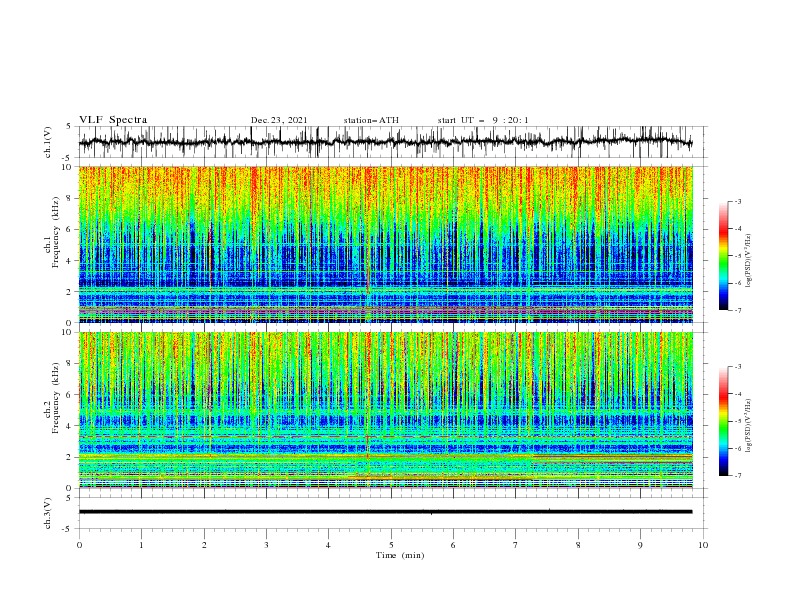Screen dimensions: 792x612
Task: Click the ch.3 waveform trace panel
Action: tap(393, 513)
